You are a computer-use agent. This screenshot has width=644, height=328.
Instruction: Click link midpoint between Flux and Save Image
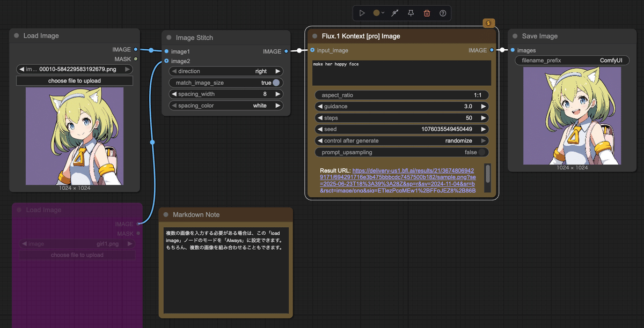point(502,50)
